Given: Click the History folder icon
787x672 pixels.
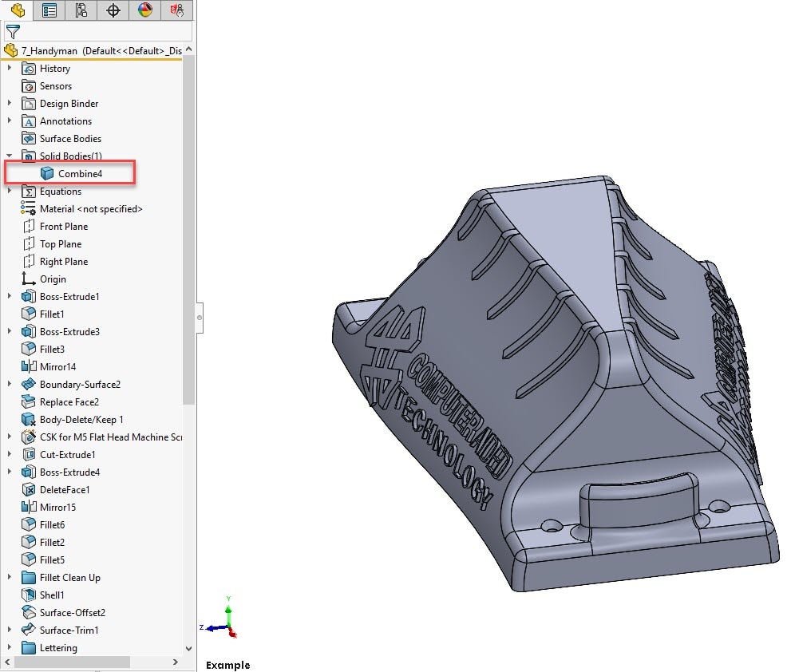Looking at the screenshot, I should [29, 69].
